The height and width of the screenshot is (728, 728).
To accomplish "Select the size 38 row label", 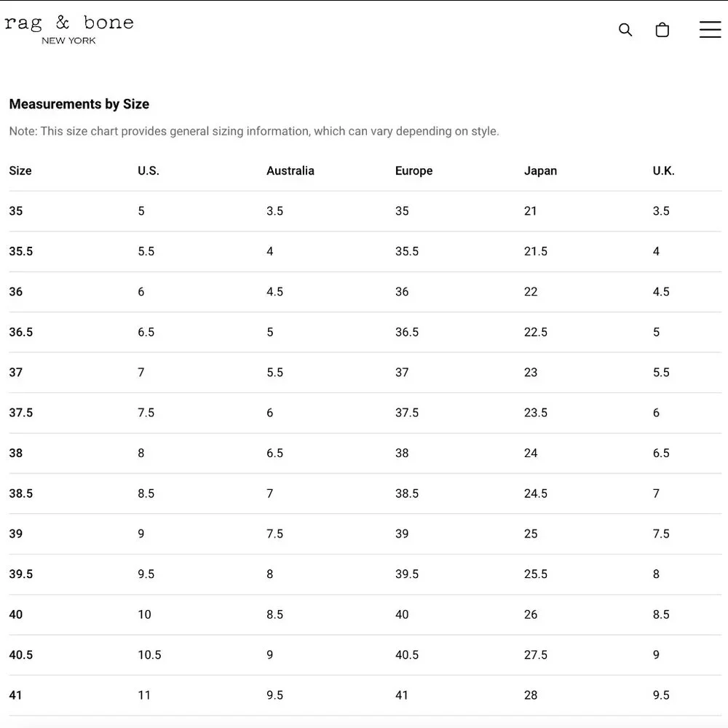I will (16, 453).
